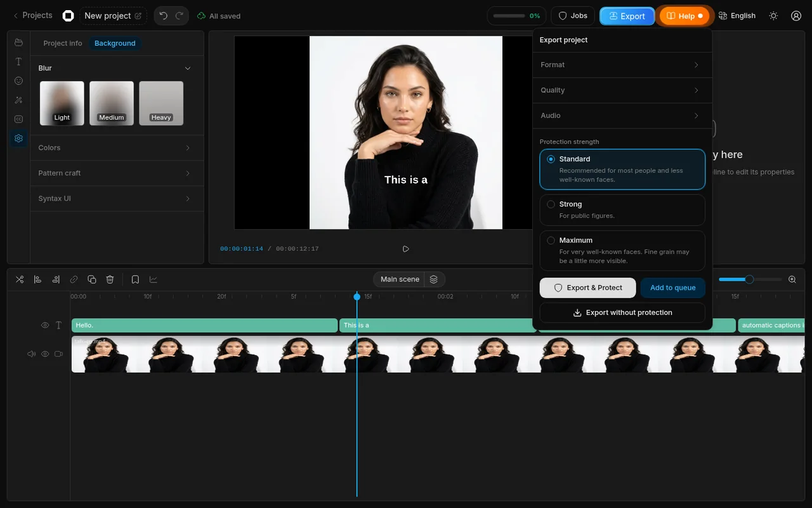Open the CC captions panel in sidebar
Viewport: 812px width, 508px height.
pyautogui.click(x=18, y=119)
